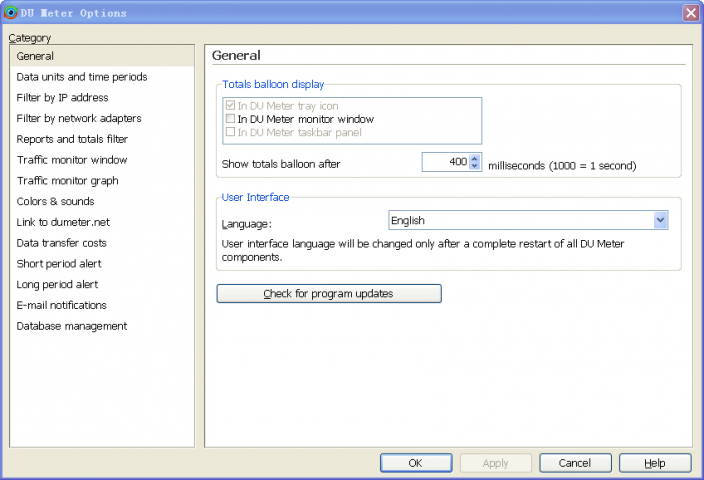Enable In DU Meter monitor window checkbox
Viewport: 704px width, 480px height.
[231, 119]
